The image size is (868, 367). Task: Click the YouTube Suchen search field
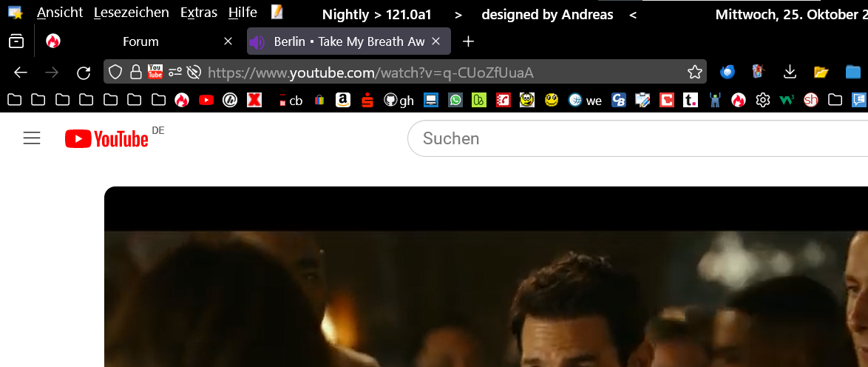[x=638, y=138]
